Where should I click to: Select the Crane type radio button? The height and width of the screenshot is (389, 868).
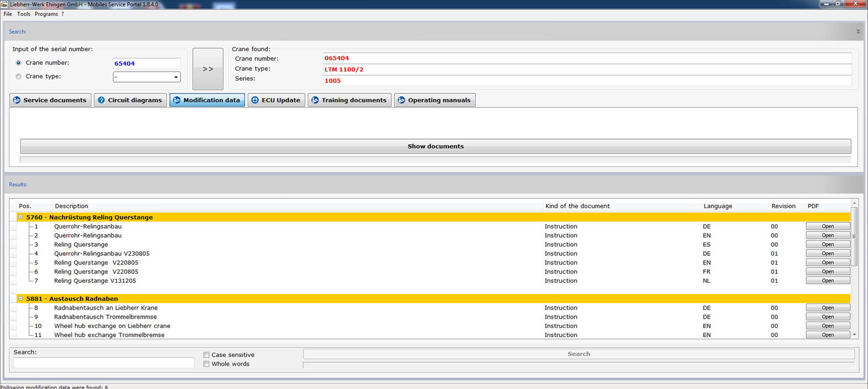point(19,76)
